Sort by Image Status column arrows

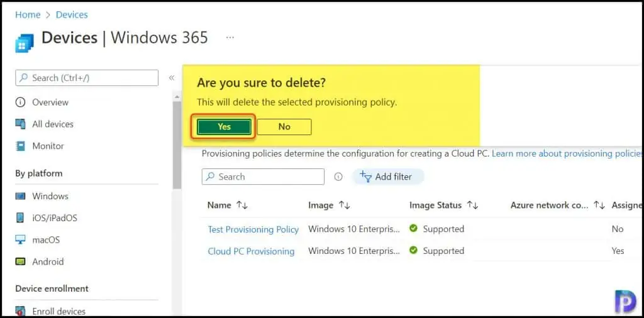point(473,205)
